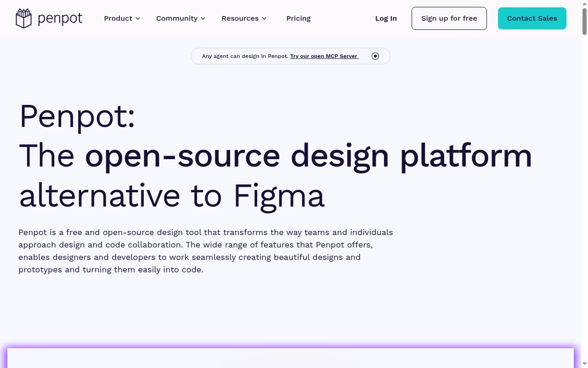Click 'Any agent can design in Penpot.' text
Viewport: 588px width, 368px height.
tap(245, 56)
